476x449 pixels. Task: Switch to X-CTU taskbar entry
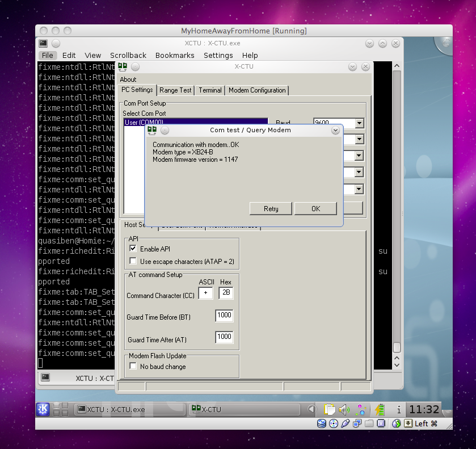244,409
